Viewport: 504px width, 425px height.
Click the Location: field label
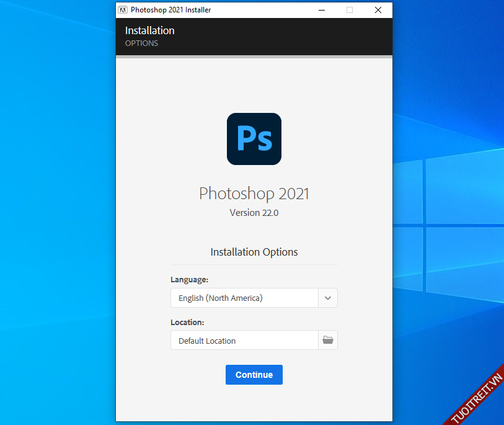click(x=187, y=323)
